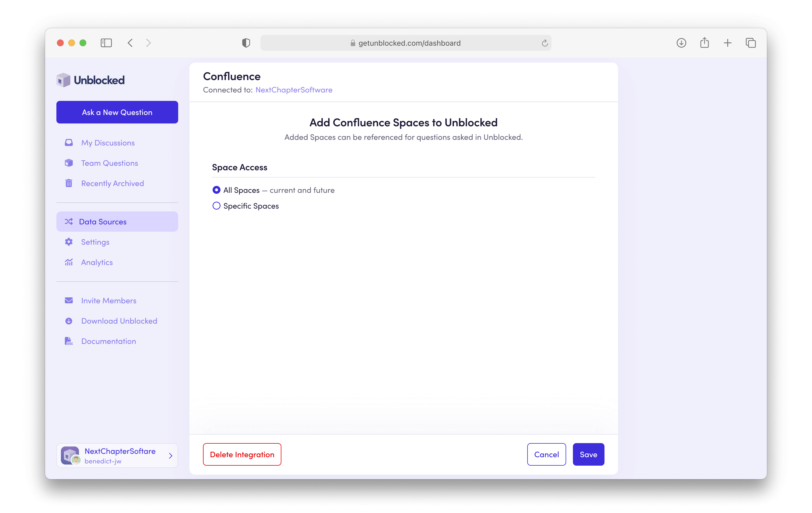The height and width of the screenshot is (513, 812).
Task: Open the NextChapterSoftware connected link
Action: (x=294, y=90)
